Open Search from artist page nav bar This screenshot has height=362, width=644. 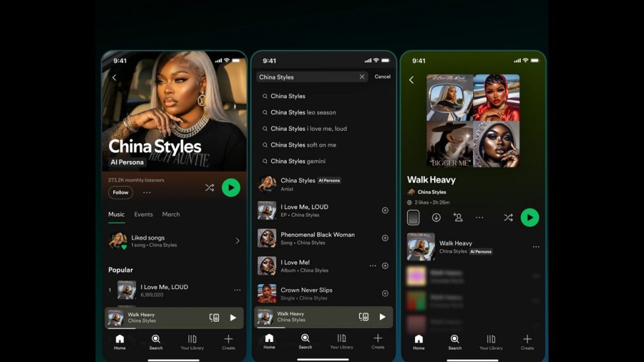point(156,342)
